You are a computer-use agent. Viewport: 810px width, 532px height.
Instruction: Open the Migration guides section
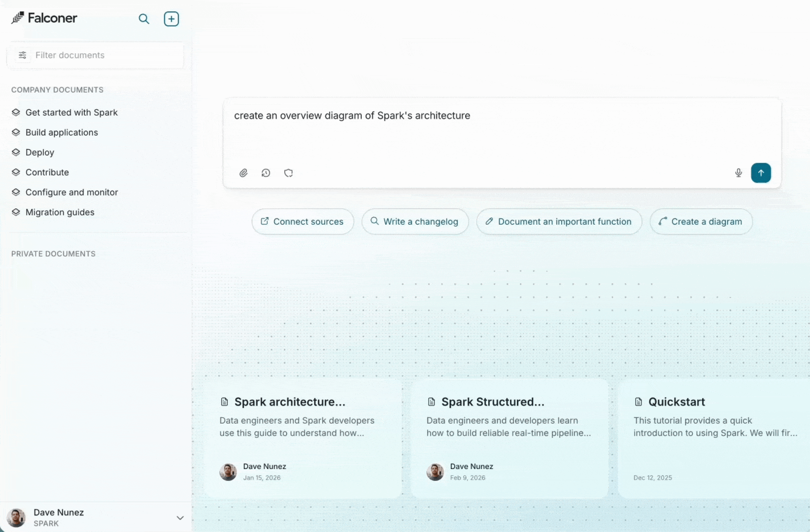click(x=60, y=212)
